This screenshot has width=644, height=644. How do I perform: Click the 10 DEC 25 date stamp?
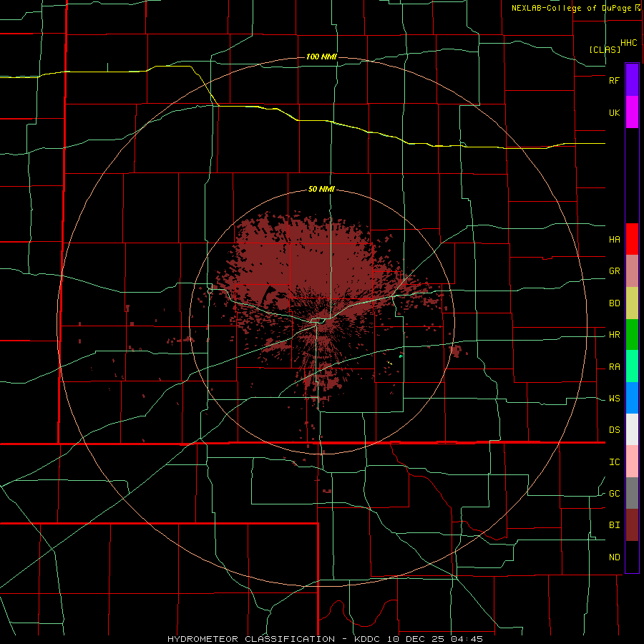click(415, 639)
